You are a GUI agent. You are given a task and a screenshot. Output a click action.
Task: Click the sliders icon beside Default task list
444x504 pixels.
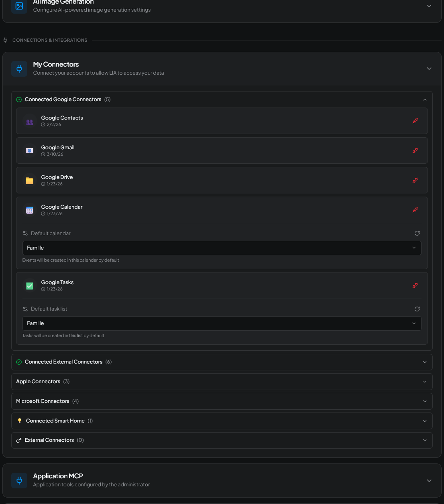coord(25,309)
